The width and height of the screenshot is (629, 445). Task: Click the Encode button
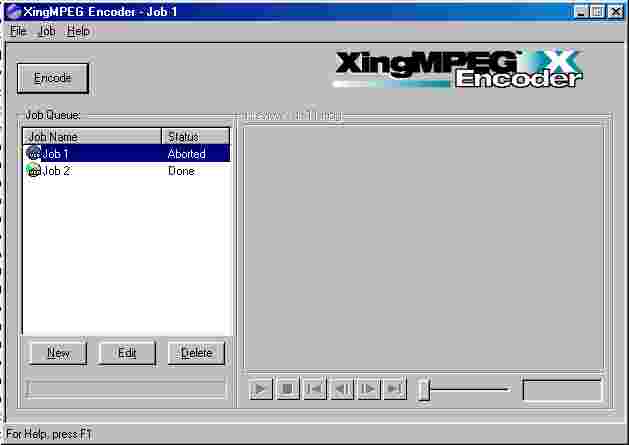coord(53,78)
